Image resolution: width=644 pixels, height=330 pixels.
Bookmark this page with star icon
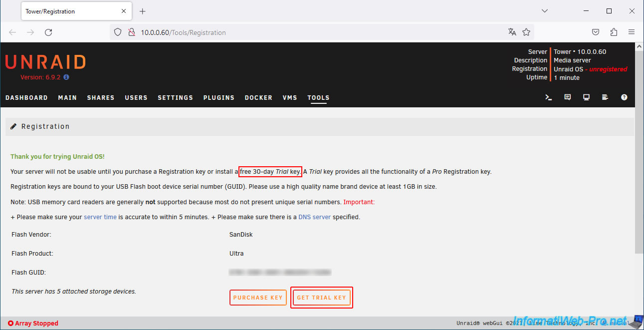(526, 32)
